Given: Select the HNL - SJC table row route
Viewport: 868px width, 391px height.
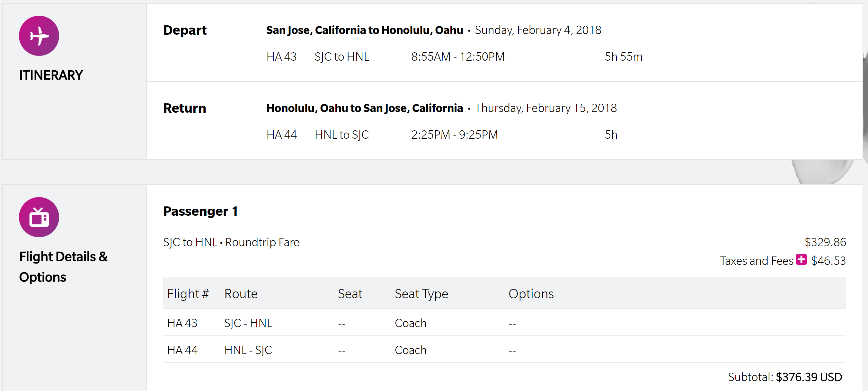Looking at the screenshot, I should 248,350.
